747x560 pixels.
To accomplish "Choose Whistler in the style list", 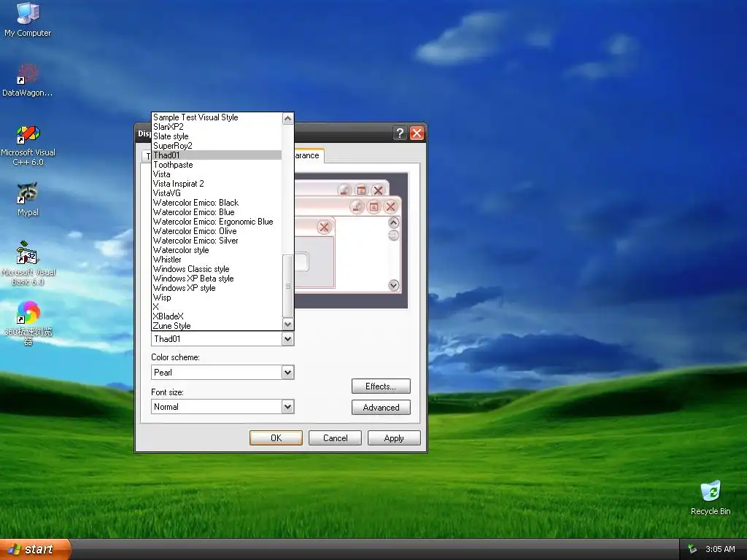I will coord(217,260).
